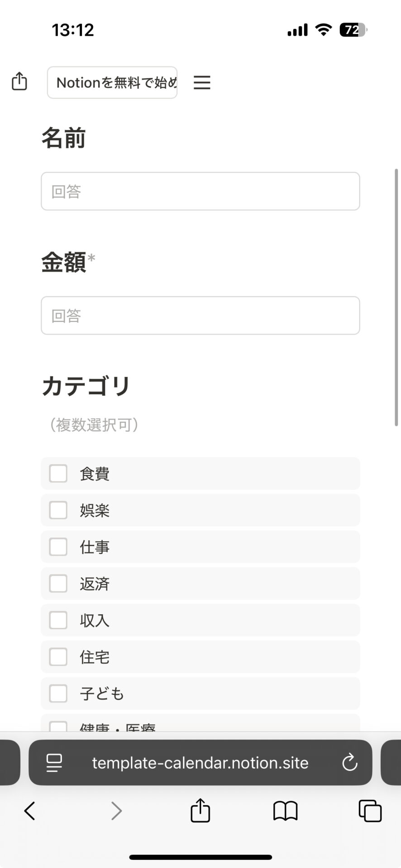Screen dimensions: 401x868
Task: Select the 返済 checkbox option
Action: click(58, 583)
